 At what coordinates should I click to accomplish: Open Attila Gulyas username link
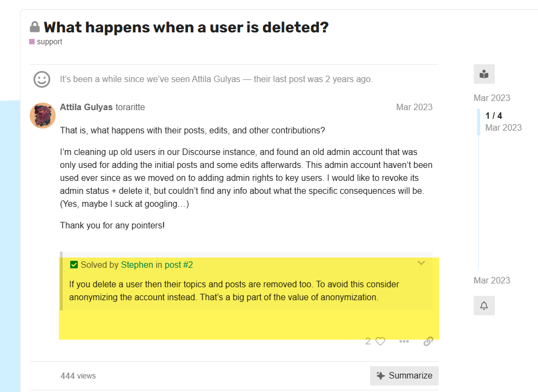86,107
